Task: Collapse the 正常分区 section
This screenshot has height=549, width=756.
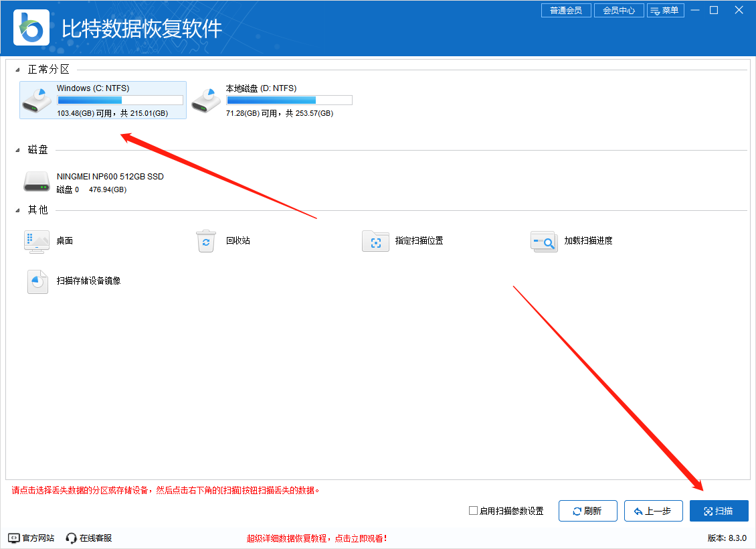Action: pos(17,70)
